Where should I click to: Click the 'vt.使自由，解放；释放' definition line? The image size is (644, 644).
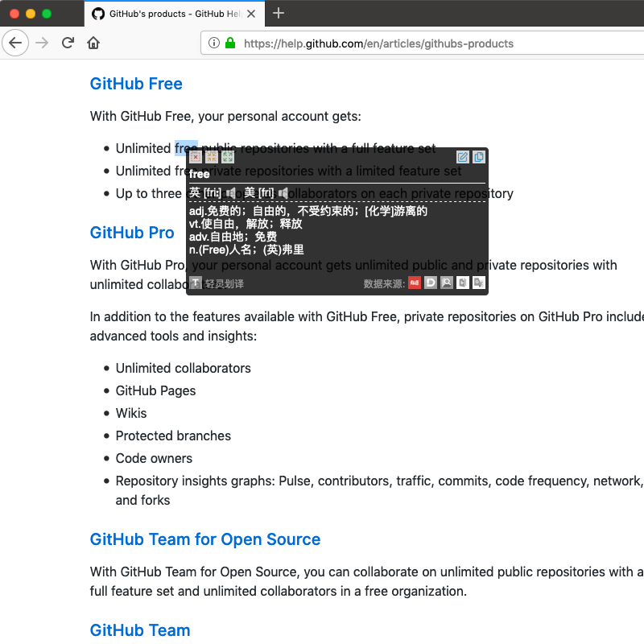tap(246, 224)
